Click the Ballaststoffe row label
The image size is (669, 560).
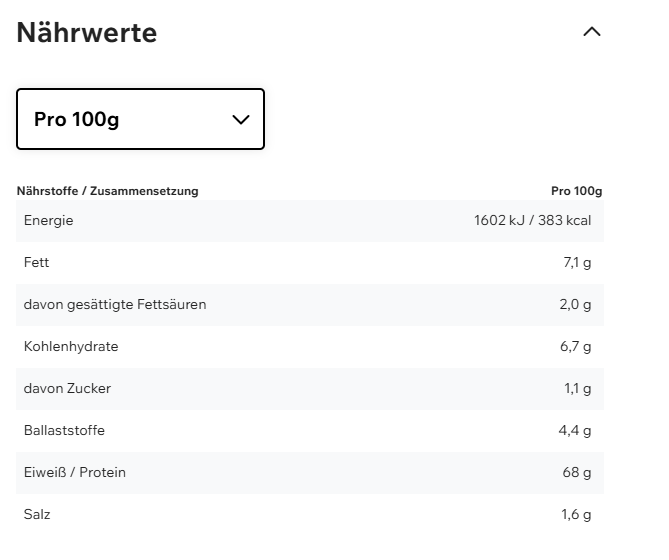(x=64, y=431)
